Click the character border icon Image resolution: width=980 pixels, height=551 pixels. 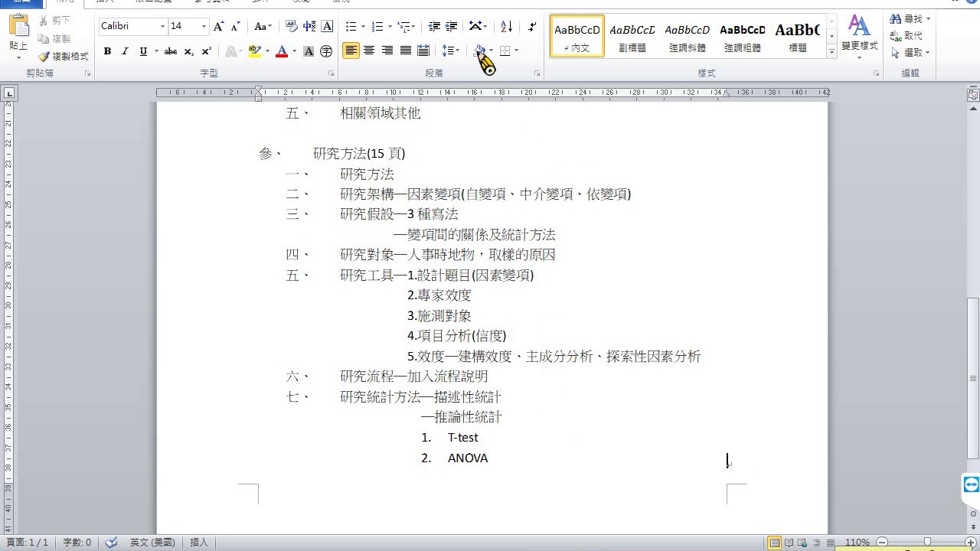pos(327,26)
